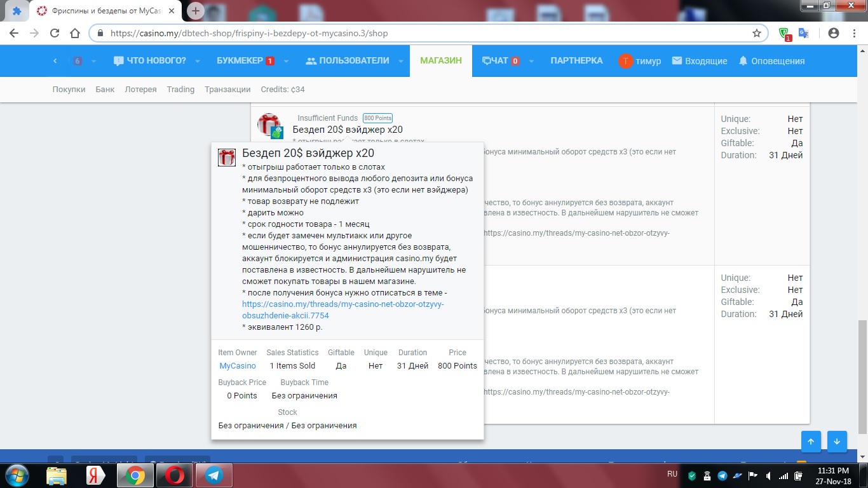Close the Фриспины и бездепы tab
Screen dimensions: 868x488
click(x=172, y=11)
